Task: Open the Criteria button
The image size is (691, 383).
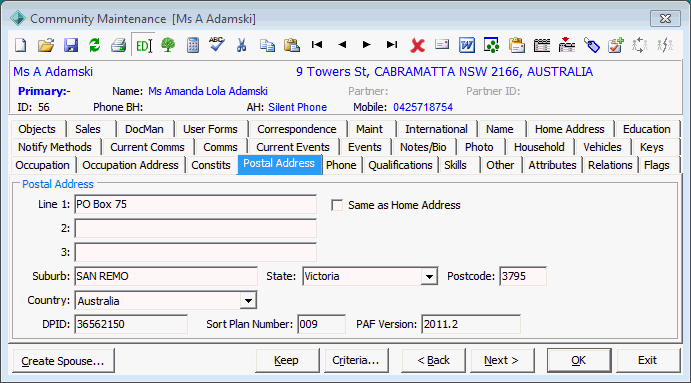Action: point(356,361)
